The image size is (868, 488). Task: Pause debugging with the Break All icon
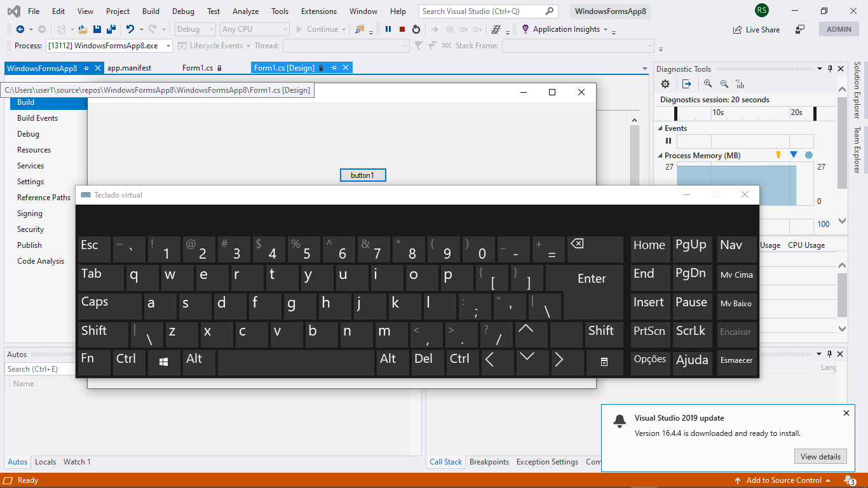pyautogui.click(x=388, y=29)
